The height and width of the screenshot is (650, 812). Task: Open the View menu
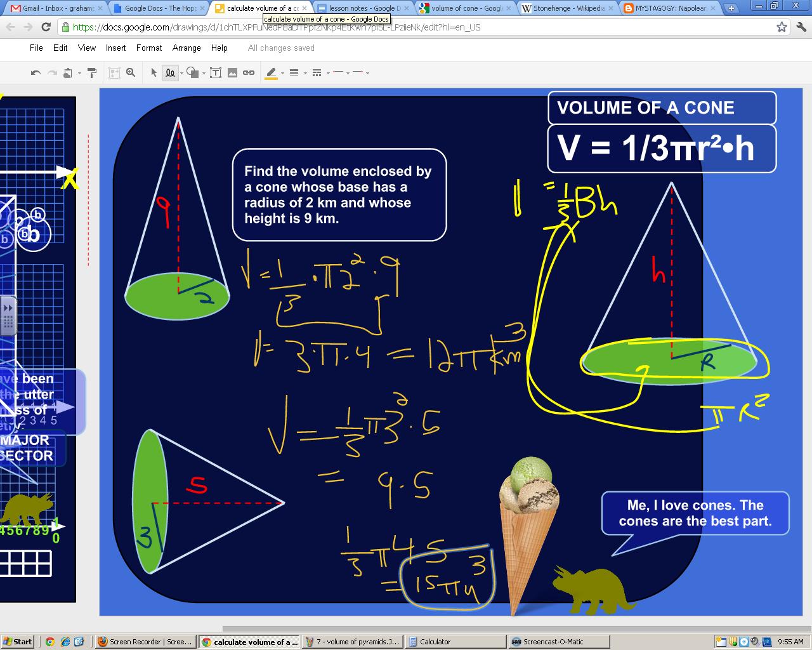(x=87, y=48)
